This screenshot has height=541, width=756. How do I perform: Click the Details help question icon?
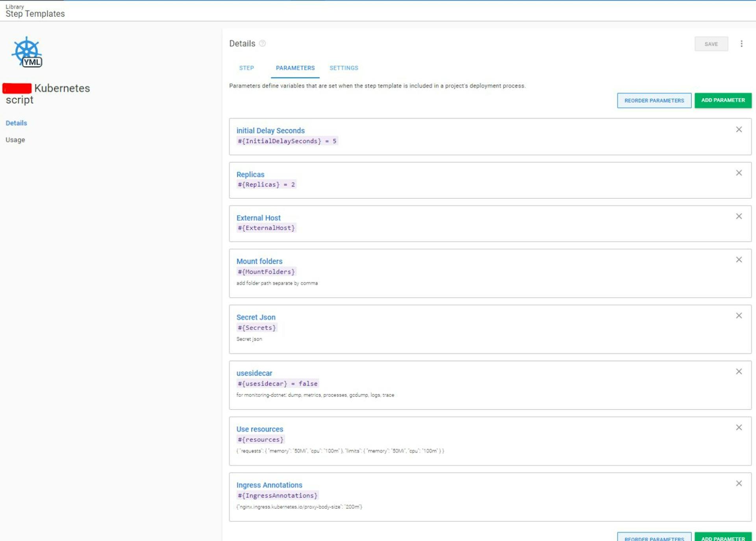[x=262, y=43]
